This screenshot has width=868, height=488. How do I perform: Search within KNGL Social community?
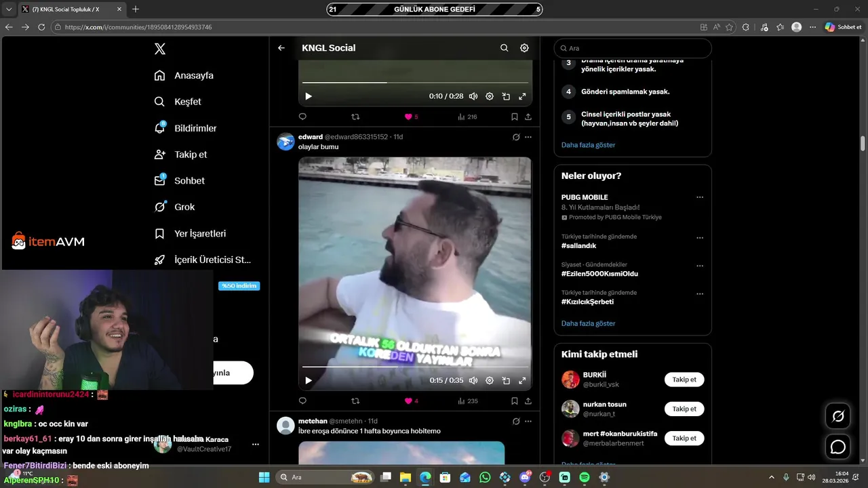point(504,48)
